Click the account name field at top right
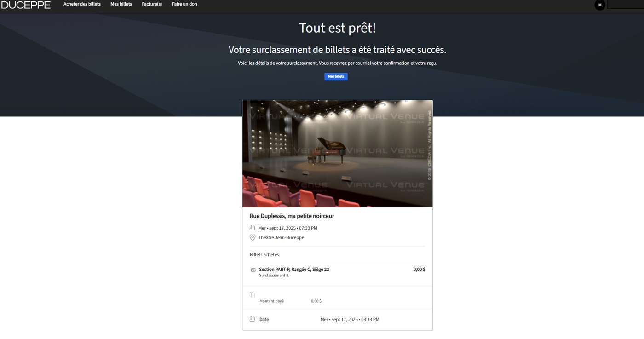The image size is (644, 339). tap(626, 5)
